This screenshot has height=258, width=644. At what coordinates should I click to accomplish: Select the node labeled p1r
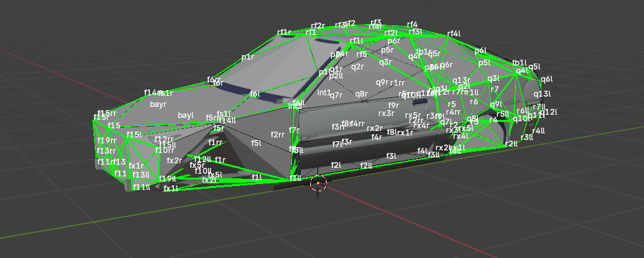coord(247,57)
